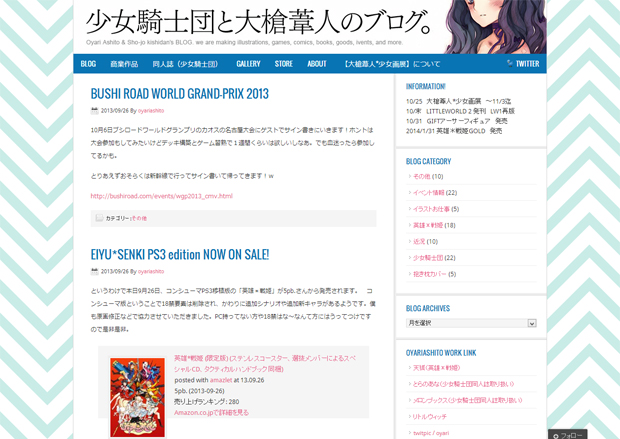Viewport: 620px width, 439px height.
Task: Open 【大槍葦人*少女画展】について menu item
Action: pos(391,64)
